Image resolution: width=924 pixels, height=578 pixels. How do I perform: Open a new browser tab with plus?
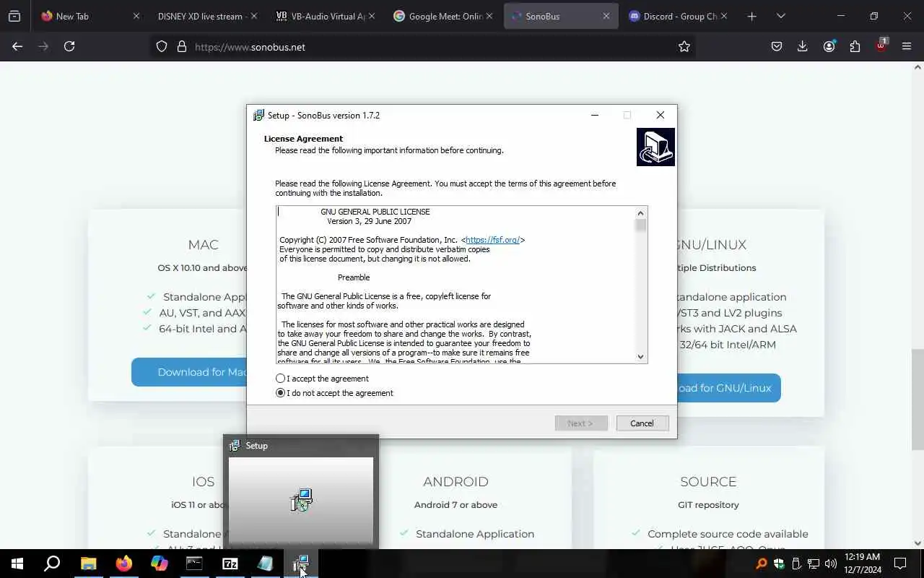(x=752, y=16)
